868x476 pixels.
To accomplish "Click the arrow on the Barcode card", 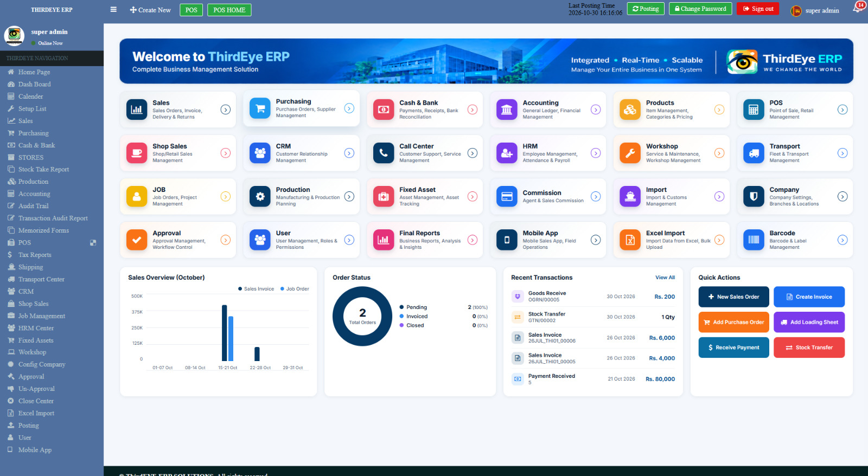I will pos(843,240).
